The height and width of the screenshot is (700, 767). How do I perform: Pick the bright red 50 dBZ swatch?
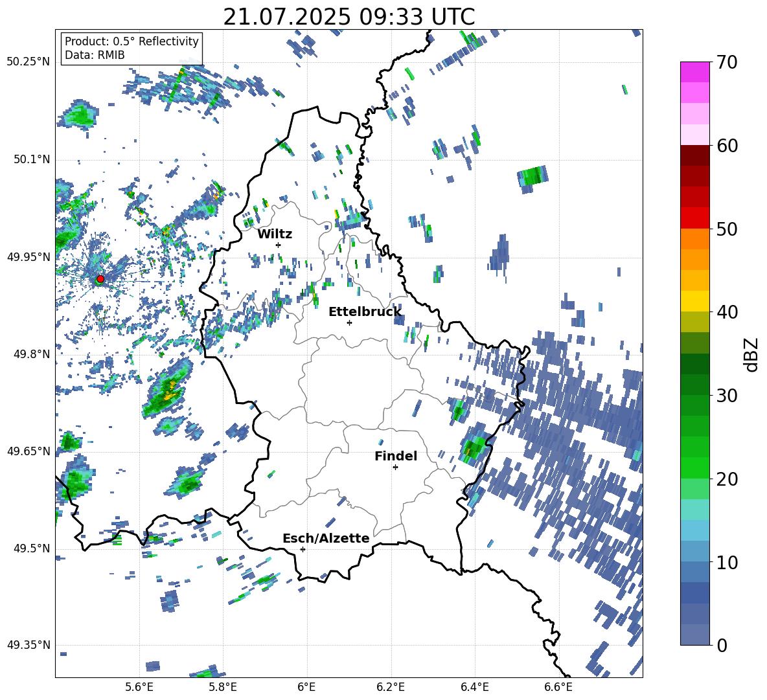tap(694, 218)
